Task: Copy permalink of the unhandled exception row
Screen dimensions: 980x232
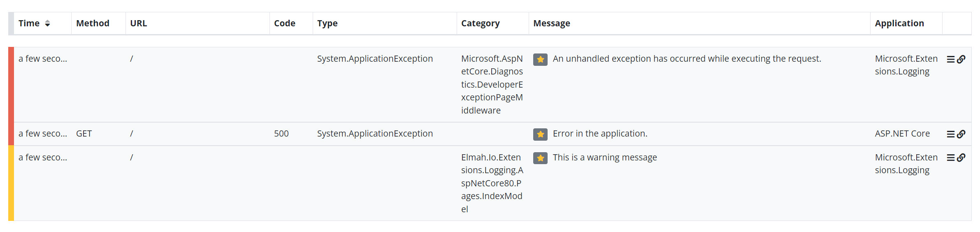Action: coord(961,60)
